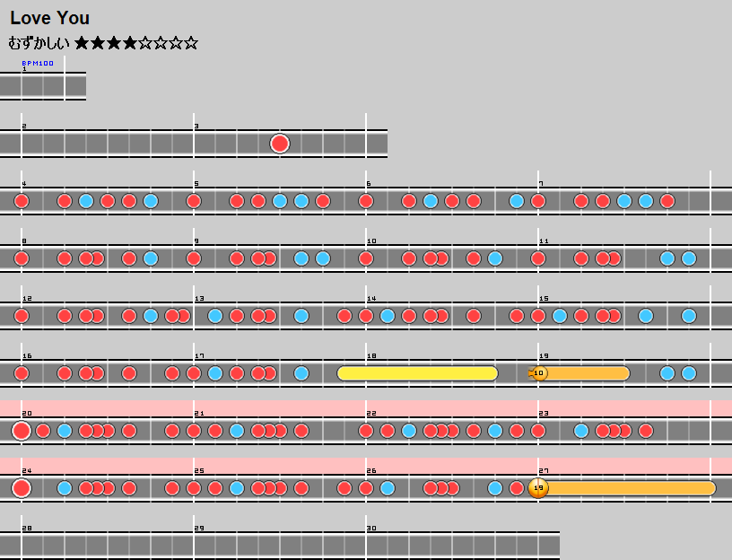Select the measure 28 number label
Screen dimensions: 732x560
27,529
